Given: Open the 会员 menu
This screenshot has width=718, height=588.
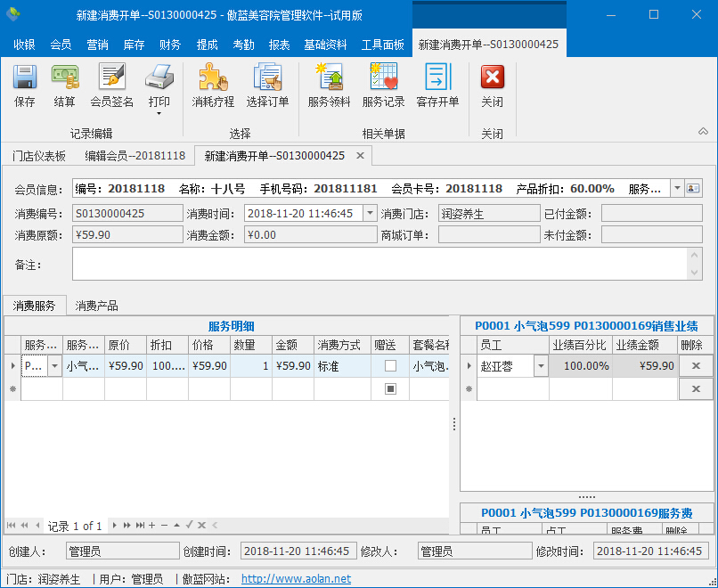Looking at the screenshot, I should click(61, 45).
